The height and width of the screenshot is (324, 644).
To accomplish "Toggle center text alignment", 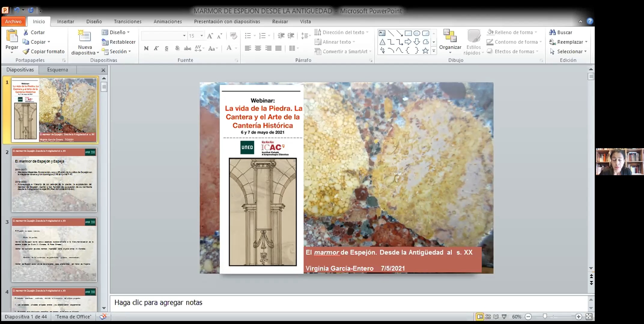I will pos(258,48).
